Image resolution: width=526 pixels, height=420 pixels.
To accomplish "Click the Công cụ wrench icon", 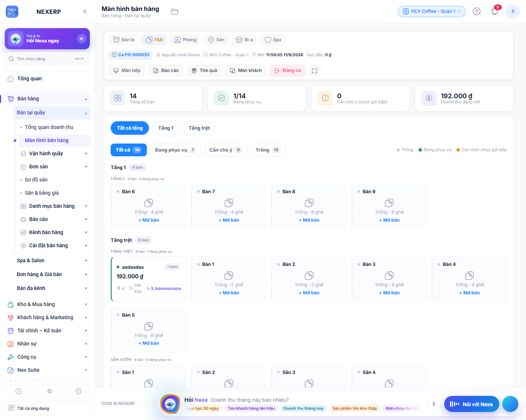I will (11, 357).
